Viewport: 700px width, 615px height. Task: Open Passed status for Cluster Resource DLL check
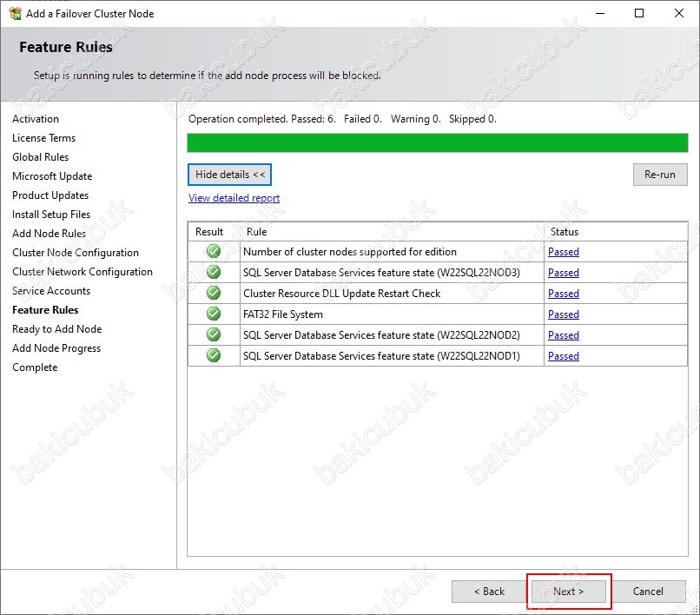pyautogui.click(x=564, y=294)
